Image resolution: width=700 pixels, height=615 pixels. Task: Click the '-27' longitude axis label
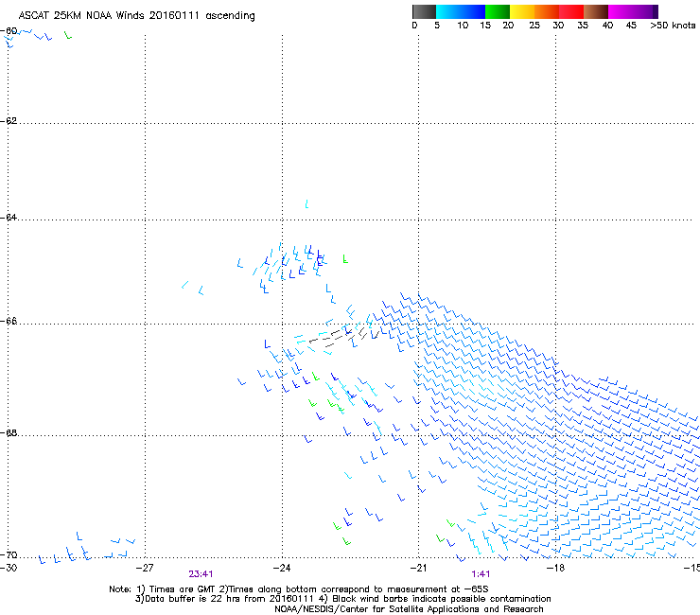144,568
